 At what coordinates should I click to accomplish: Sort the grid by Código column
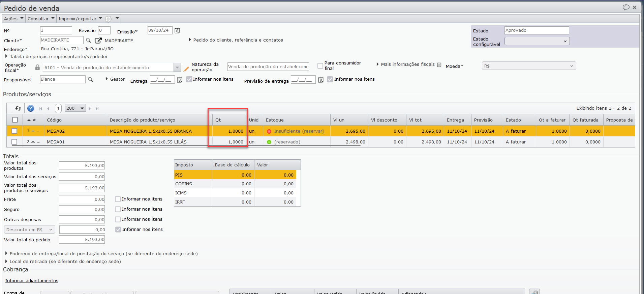tap(75, 120)
